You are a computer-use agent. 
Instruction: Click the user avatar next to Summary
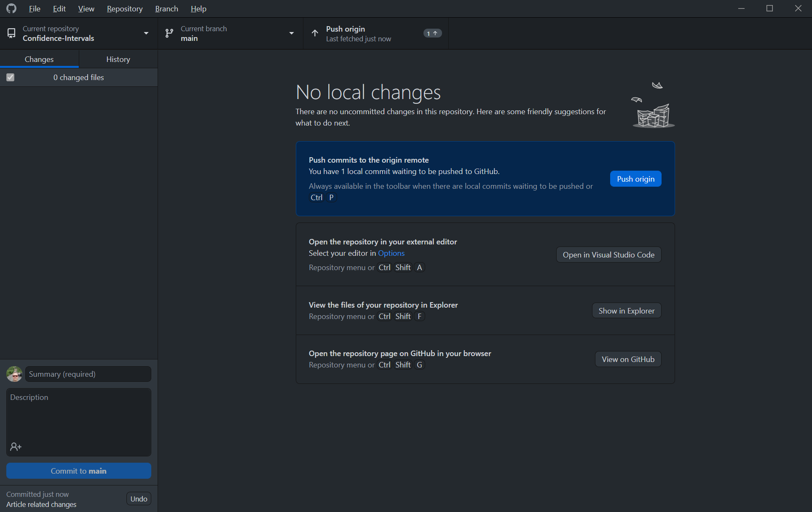tap(14, 374)
